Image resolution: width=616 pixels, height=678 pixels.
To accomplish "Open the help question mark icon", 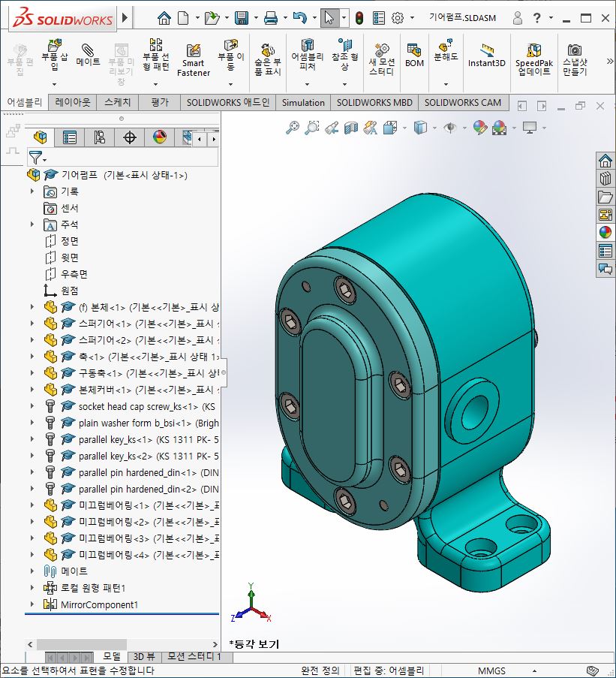I will 536,18.
